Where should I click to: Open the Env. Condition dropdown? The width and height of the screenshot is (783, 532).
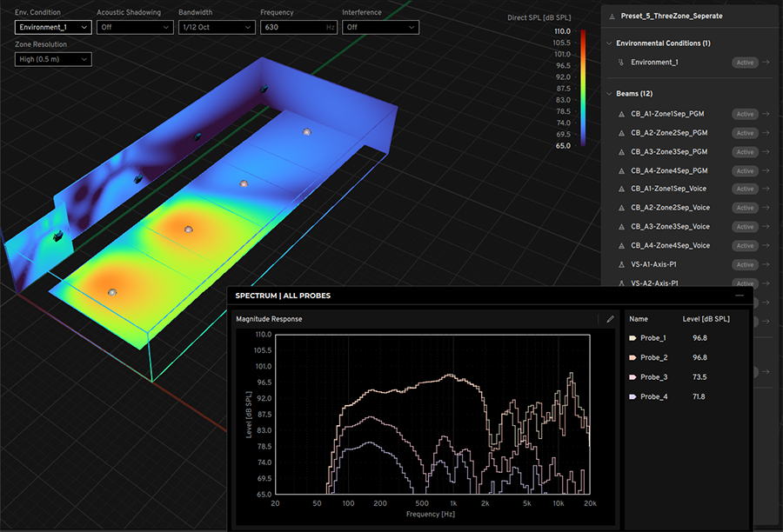point(53,27)
